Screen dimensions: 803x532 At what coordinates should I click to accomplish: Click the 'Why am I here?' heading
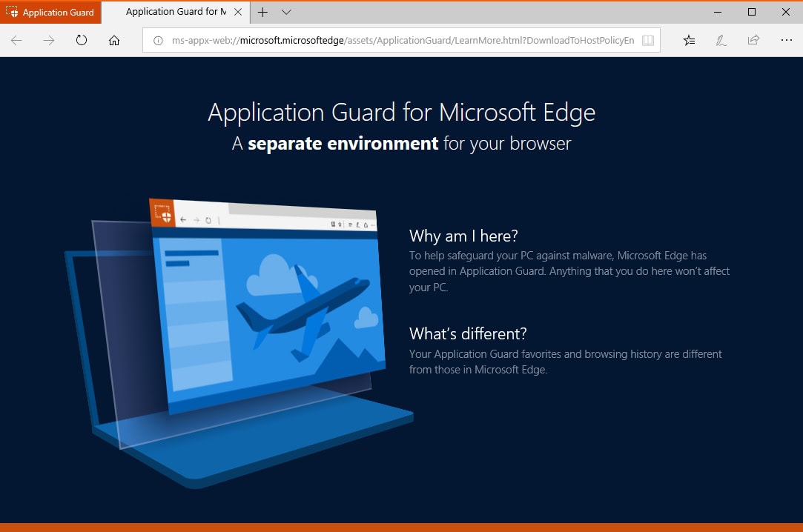tap(463, 236)
